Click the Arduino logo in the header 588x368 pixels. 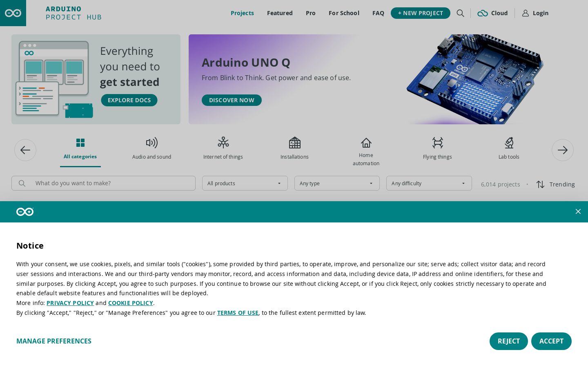point(13,13)
